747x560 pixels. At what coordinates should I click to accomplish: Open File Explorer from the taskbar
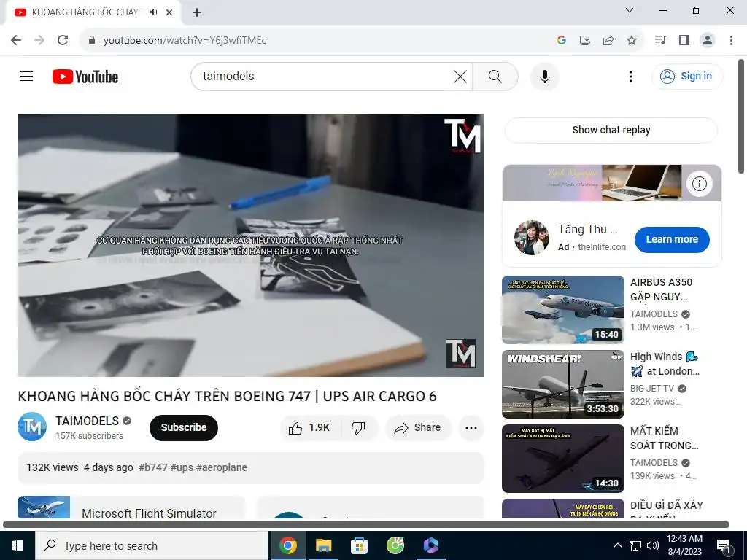coord(323,545)
